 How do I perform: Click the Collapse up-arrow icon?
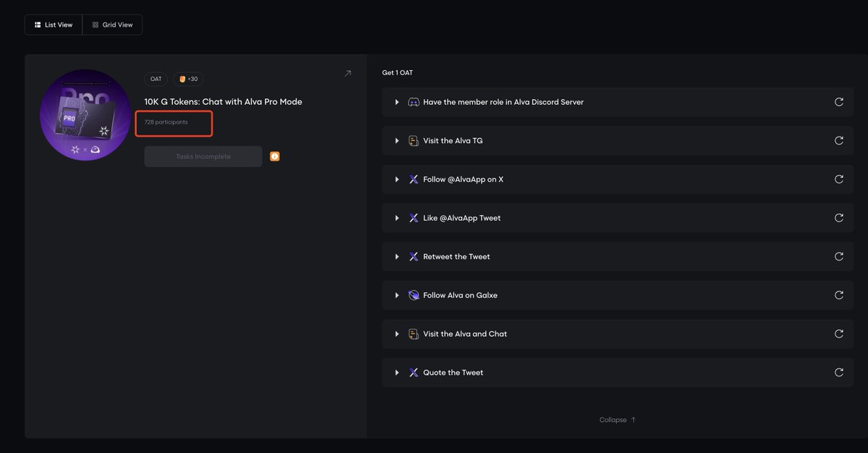634,420
